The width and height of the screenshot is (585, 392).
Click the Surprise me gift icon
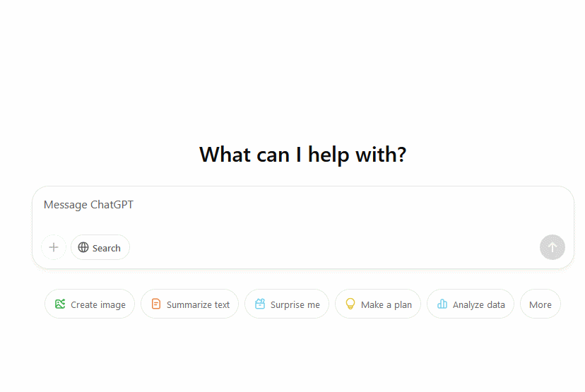[260, 304]
